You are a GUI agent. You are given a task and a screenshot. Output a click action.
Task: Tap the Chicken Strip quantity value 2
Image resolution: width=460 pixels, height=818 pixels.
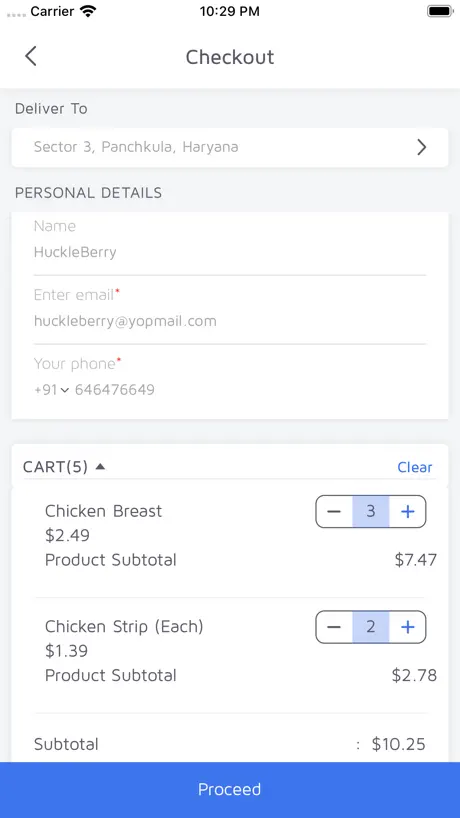coord(371,627)
